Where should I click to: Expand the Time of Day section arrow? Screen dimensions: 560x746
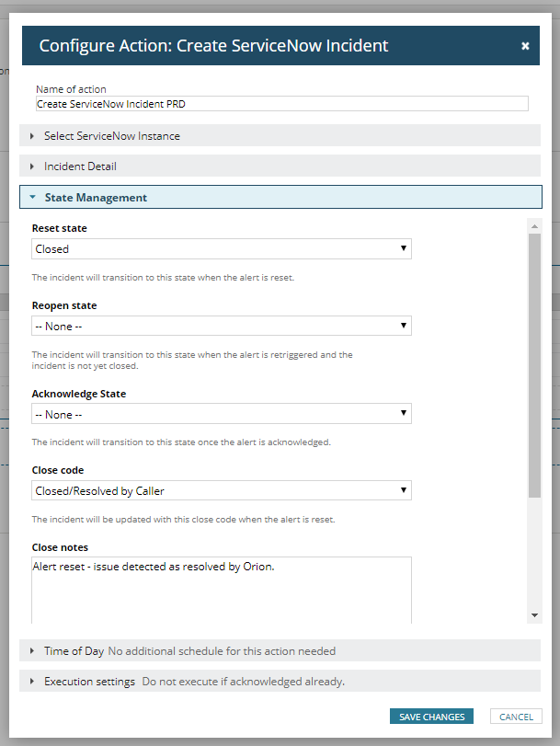pos(32,651)
